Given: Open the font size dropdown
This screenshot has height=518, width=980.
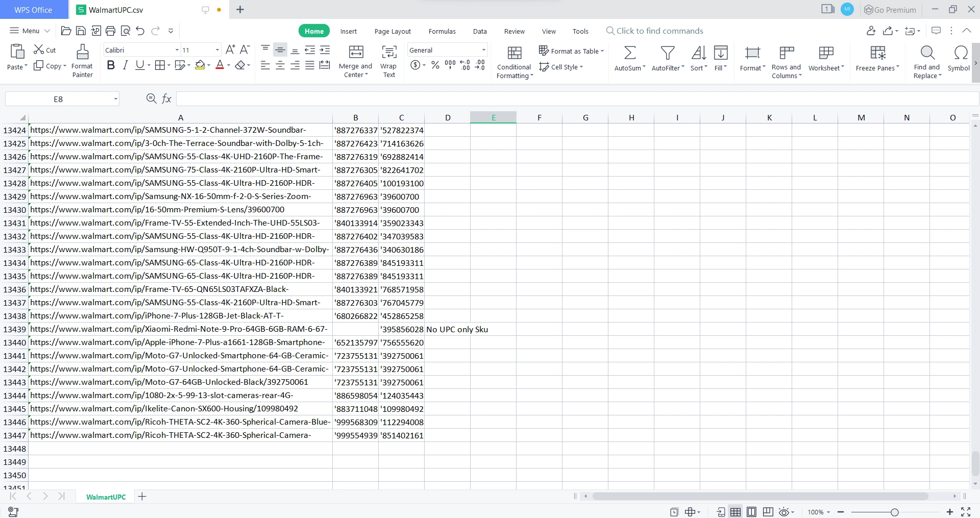Looking at the screenshot, I should [x=217, y=50].
